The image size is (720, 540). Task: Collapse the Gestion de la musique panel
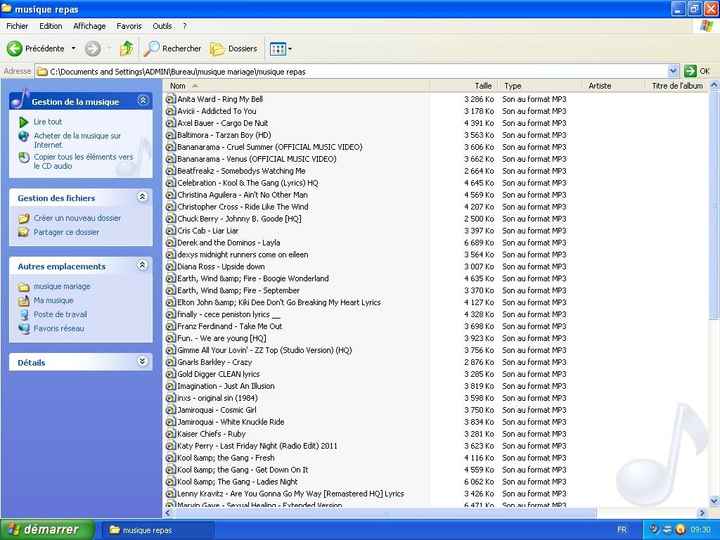pyautogui.click(x=142, y=101)
